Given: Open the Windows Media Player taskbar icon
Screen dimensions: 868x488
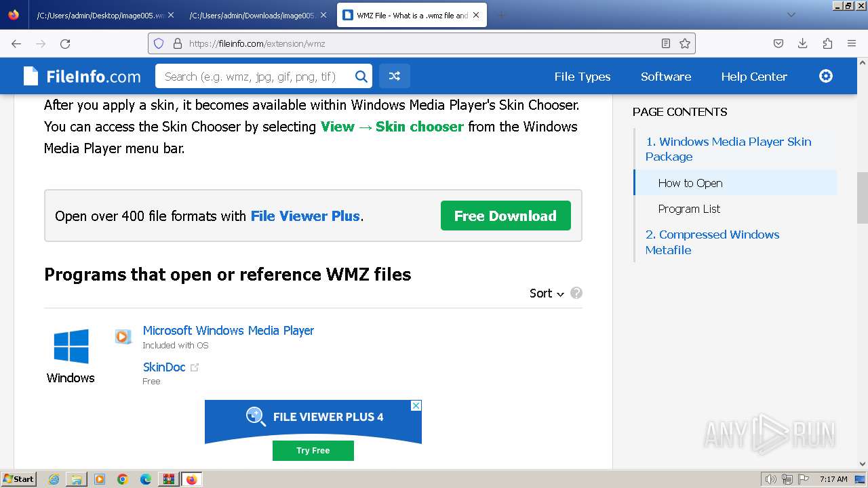Looking at the screenshot, I should pos(100,479).
